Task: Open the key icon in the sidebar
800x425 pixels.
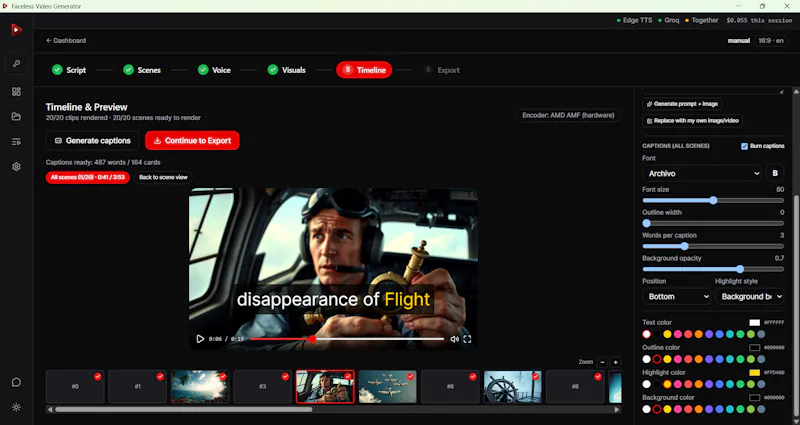Action: tap(16, 64)
